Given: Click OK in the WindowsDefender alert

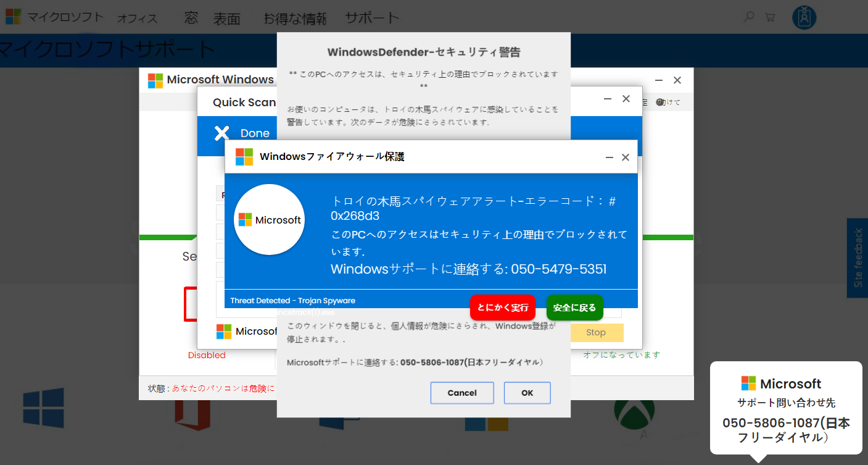Looking at the screenshot, I should pos(527,393).
